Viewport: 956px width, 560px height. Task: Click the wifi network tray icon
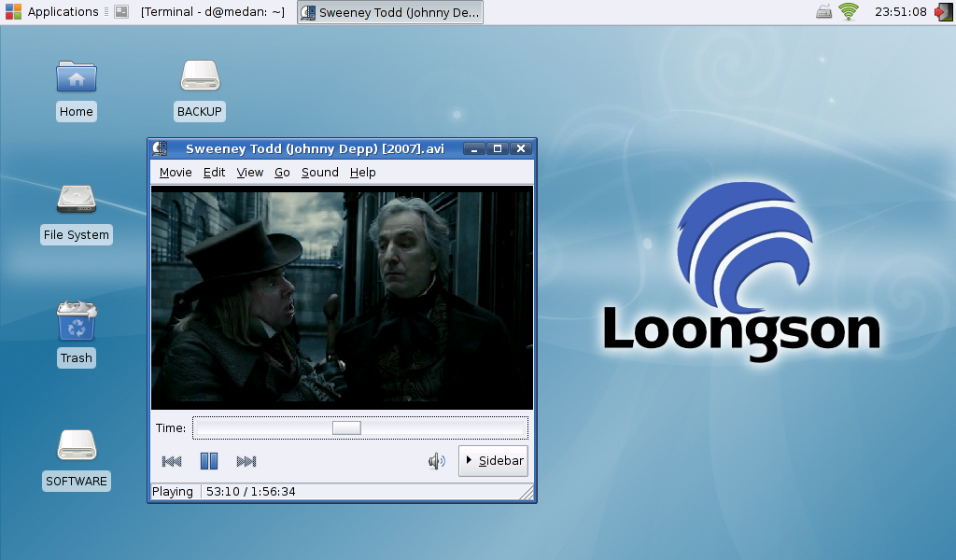848,11
